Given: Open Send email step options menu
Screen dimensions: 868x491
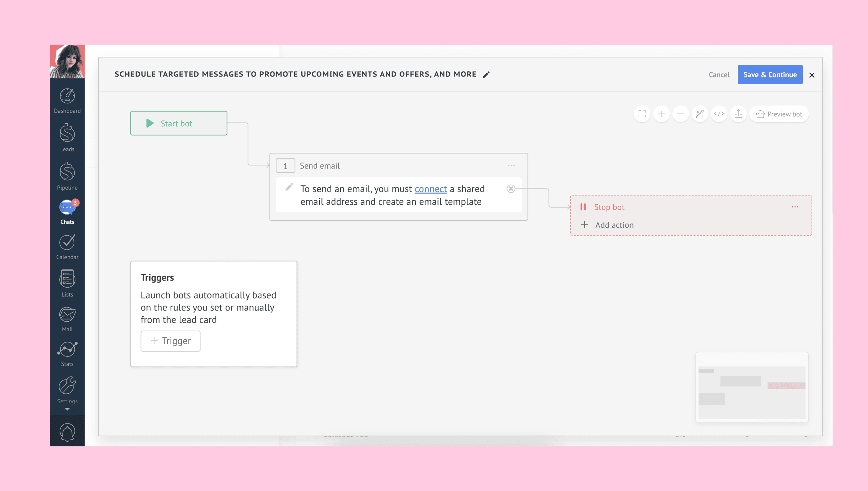Looking at the screenshot, I should (x=511, y=165).
